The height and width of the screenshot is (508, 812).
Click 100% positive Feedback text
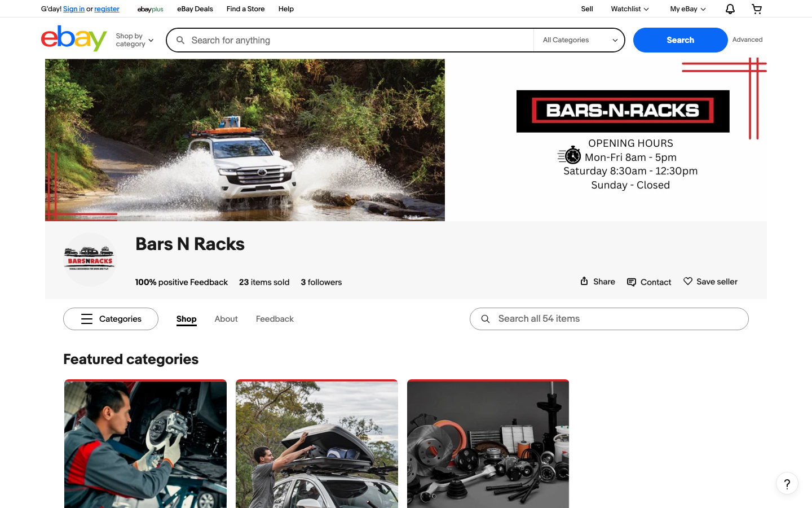coord(181,282)
